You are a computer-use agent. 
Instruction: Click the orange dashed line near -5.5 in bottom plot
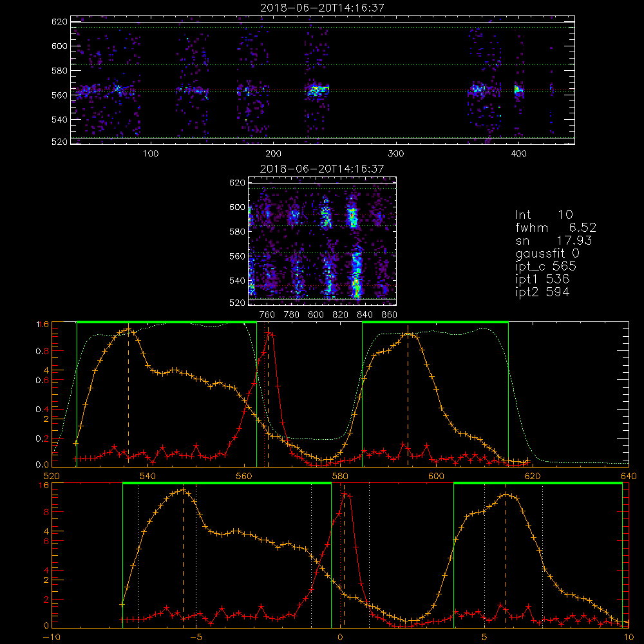point(183,556)
